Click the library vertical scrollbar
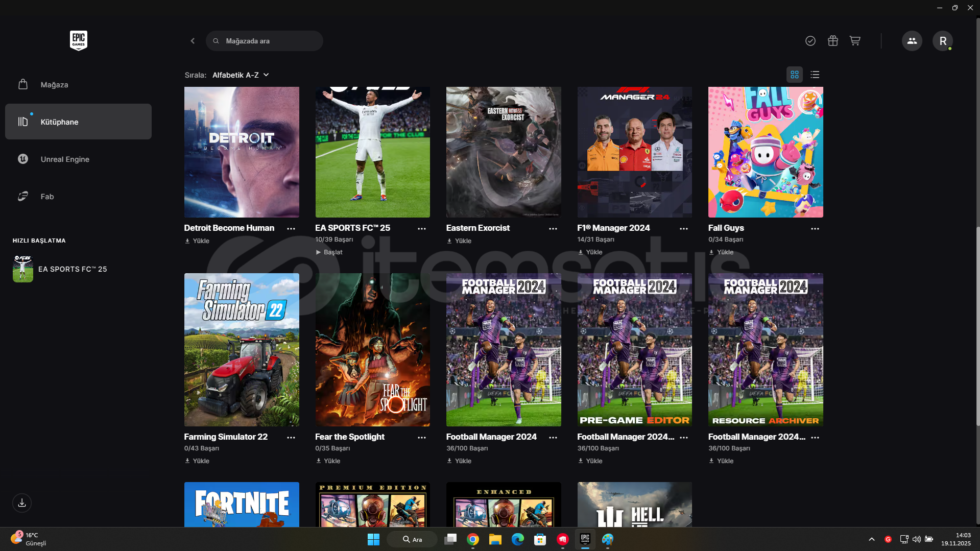The image size is (980, 551). tap(977, 327)
